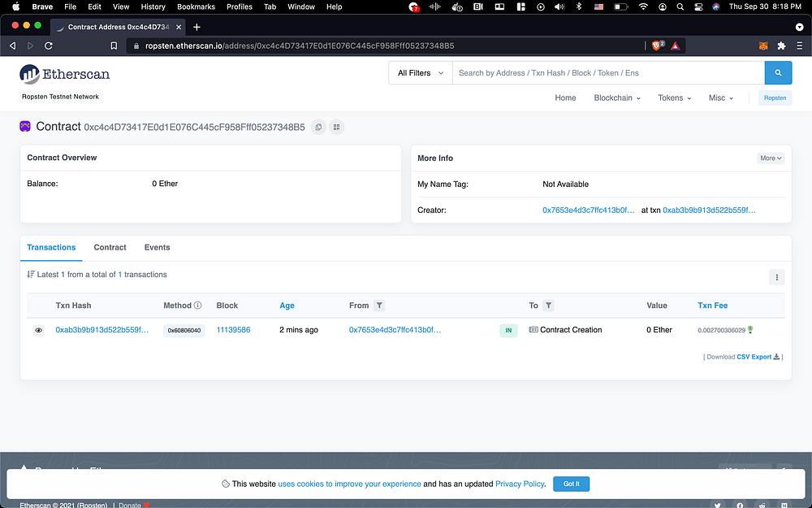Switch to the Transactions tab

51,247
